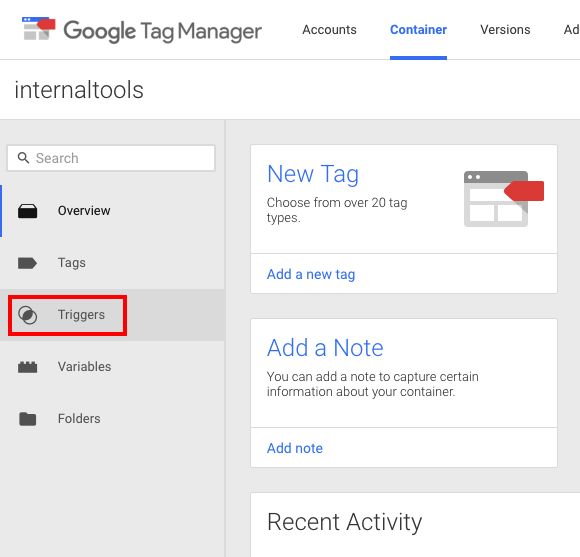Open the Versions tab
580x557 pixels.
pos(505,30)
